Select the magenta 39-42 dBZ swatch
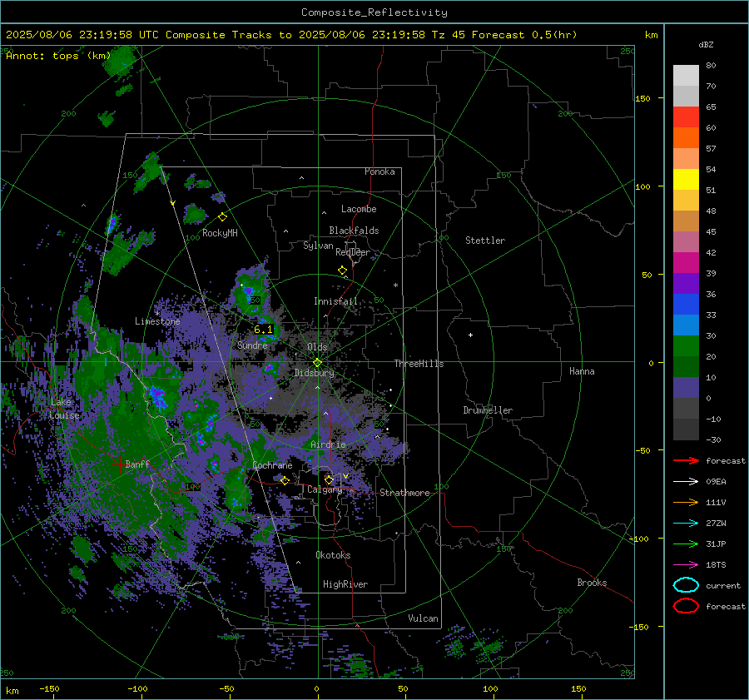The height and width of the screenshot is (700, 749). [x=686, y=262]
